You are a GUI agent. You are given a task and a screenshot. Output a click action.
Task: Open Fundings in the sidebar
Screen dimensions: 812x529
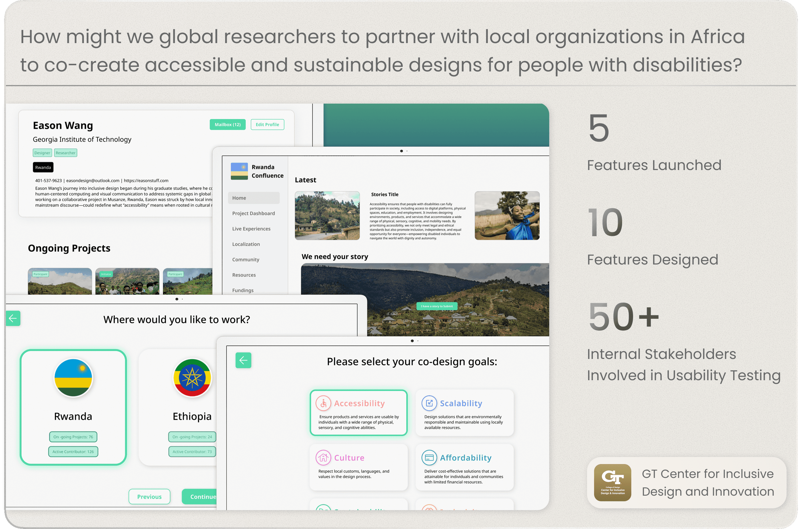[243, 290]
